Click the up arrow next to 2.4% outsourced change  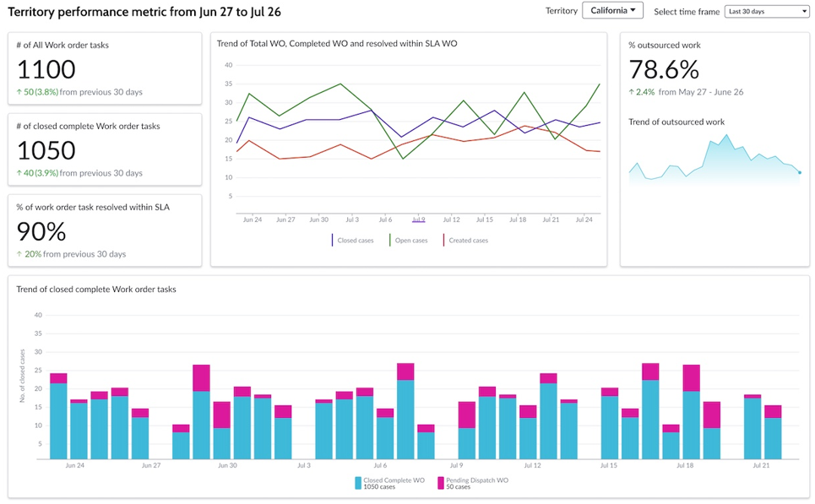(632, 92)
